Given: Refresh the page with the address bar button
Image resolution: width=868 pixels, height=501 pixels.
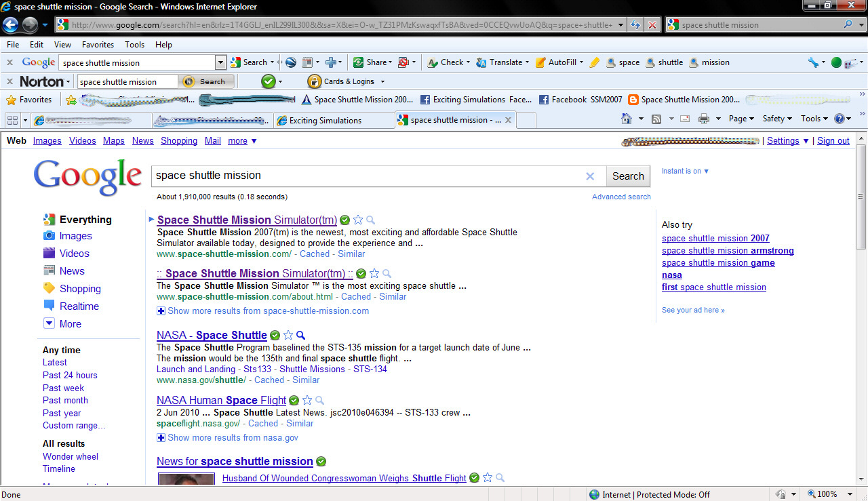Looking at the screenshot, I should coord(635,25).
